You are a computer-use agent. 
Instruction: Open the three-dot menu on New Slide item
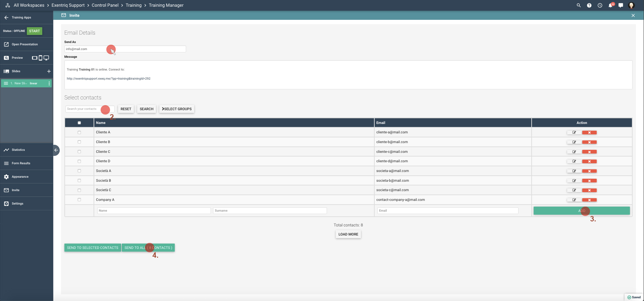49,83
